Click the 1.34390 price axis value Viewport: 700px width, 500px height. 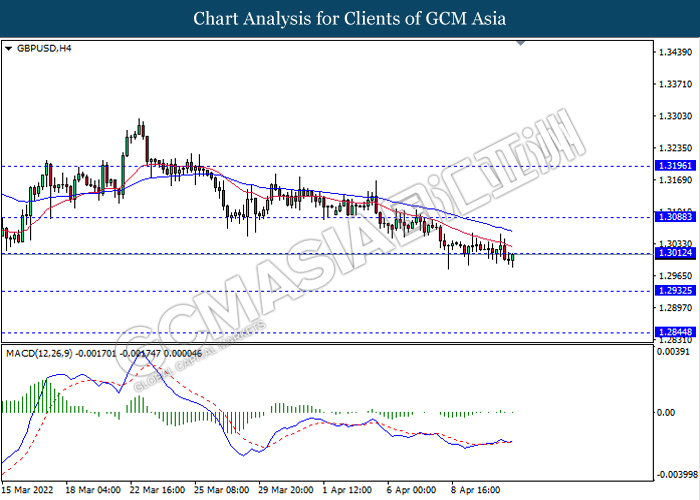675,52
